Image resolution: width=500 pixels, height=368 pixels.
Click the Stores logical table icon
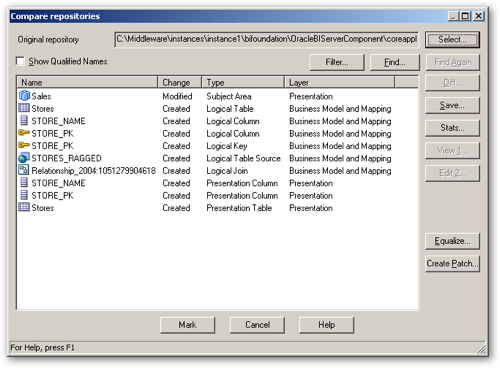(24, 108)
